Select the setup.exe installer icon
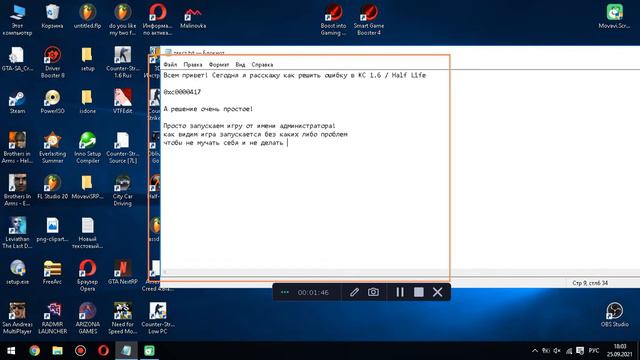Image resolution: width=640 pixels, height=360 pixels. click(x=17, y=272)
